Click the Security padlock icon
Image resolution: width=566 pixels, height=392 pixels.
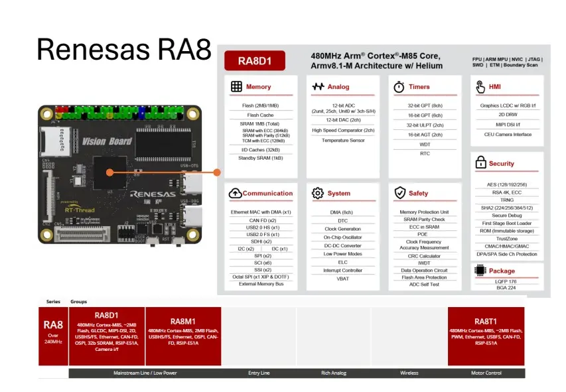(480, 163)
